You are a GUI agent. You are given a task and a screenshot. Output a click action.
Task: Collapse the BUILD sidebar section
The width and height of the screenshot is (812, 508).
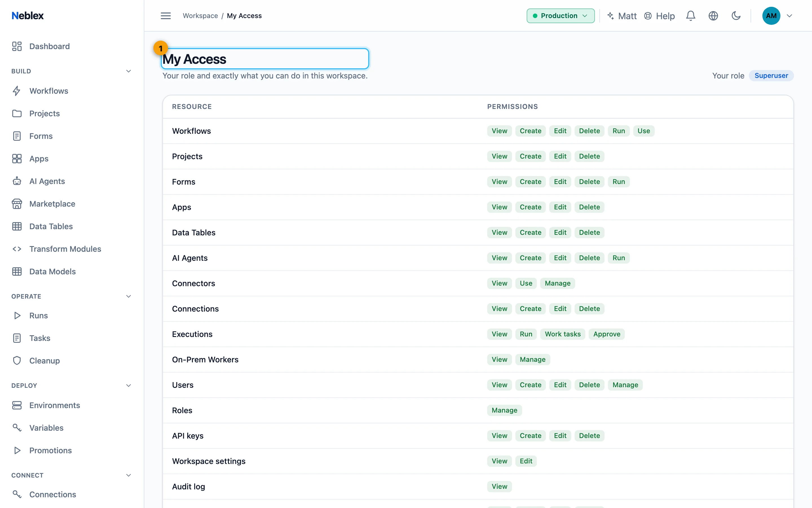(x=128, y=71)
